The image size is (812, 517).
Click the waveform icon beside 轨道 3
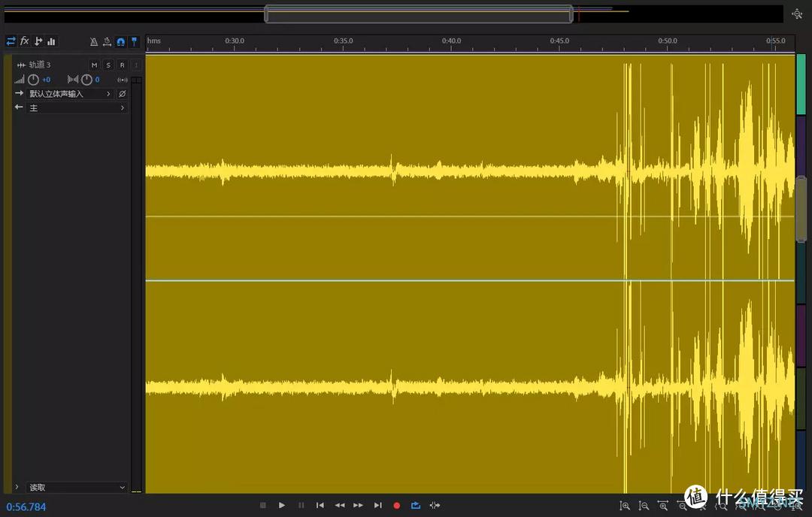tap(21, 65)
